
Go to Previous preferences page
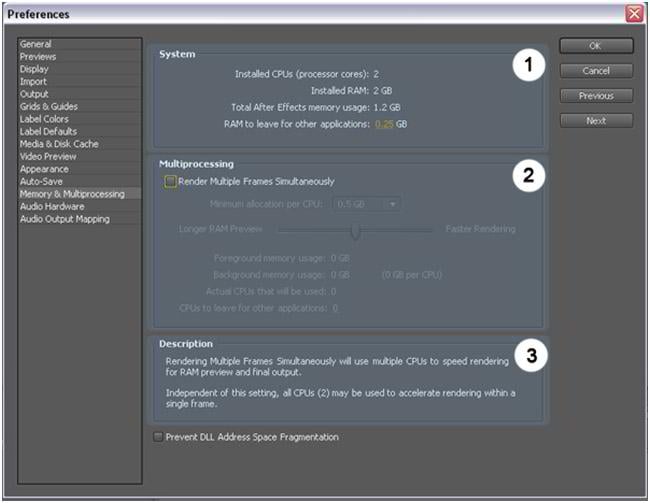point(595,96)
